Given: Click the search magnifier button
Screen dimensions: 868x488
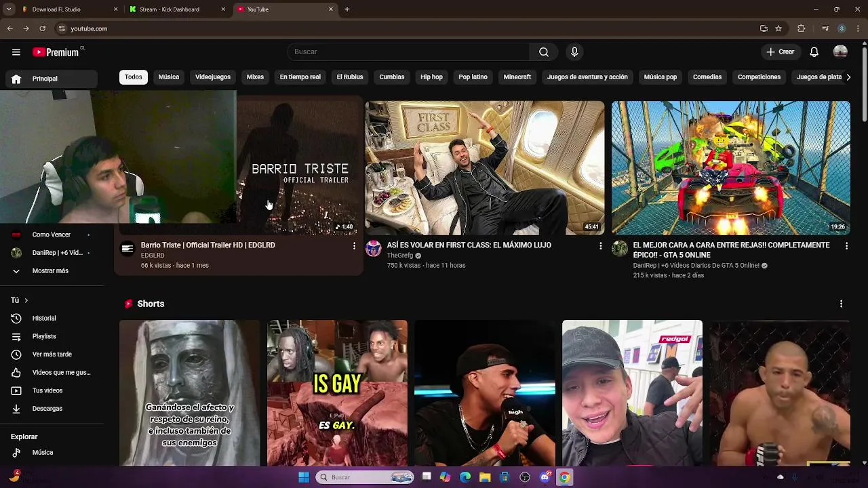Looking at the screenshot, I should click(544, 52).
